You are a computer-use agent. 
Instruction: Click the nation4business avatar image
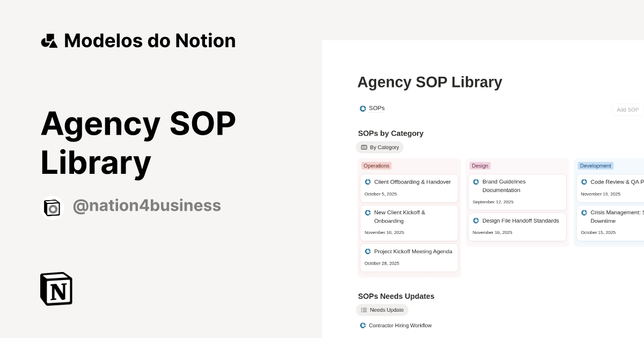pyautogui.click(x=53, y=208)
